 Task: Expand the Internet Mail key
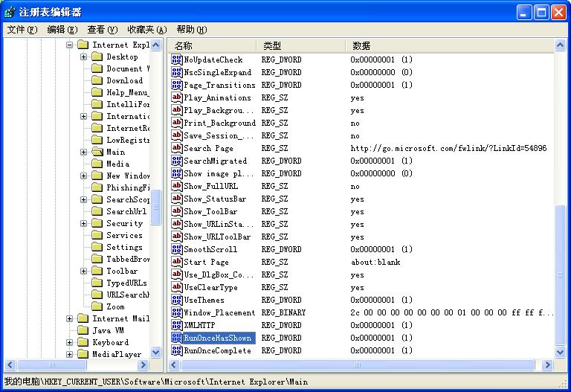tap(70, 318)
